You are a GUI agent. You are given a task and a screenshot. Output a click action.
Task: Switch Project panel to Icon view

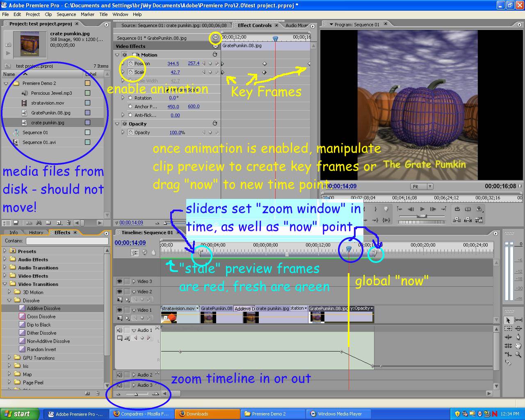coord(16,223)
